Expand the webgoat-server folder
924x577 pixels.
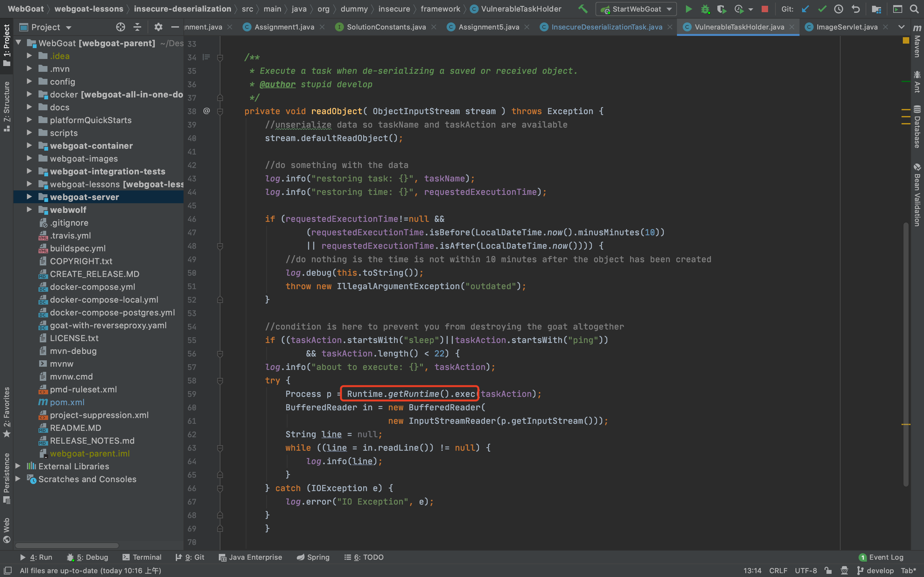click(x=30, y=197)
